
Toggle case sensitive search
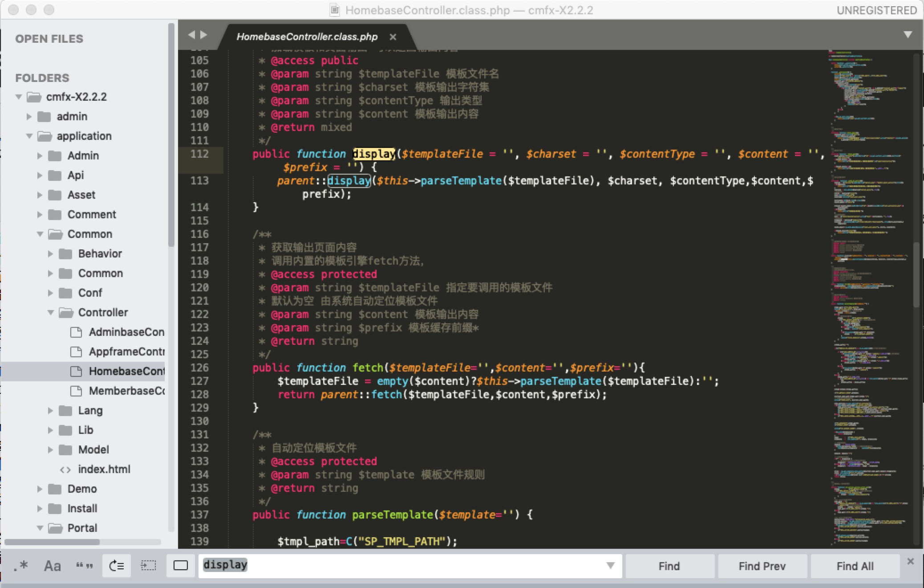click(52, 566)
